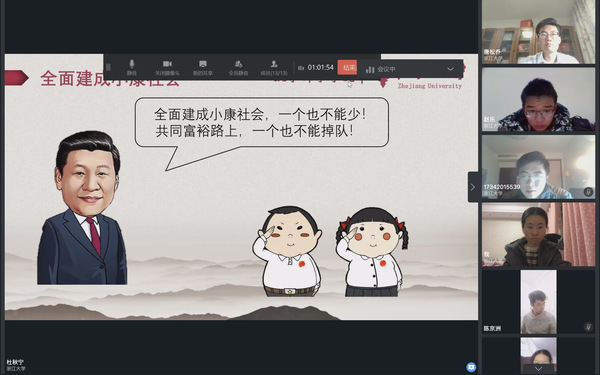This screenshot has height=375, width=600.
Task: Click the toolbar drag handle grip
Action: [x=108, y=67]
